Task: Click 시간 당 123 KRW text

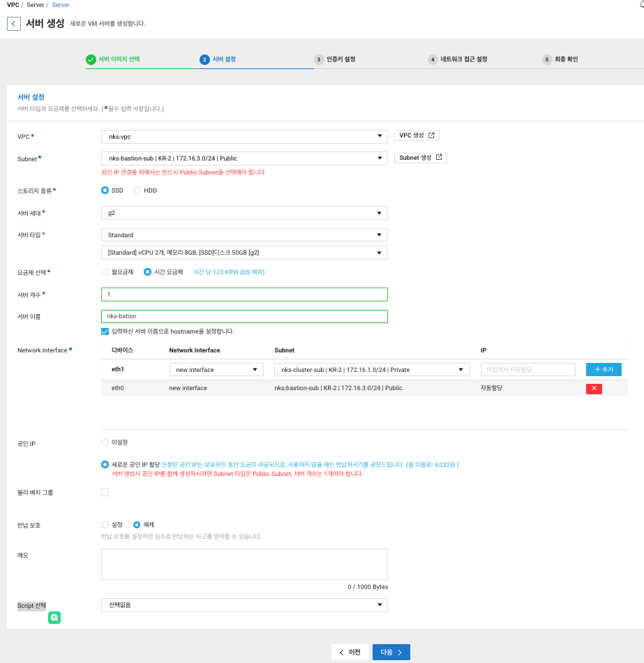Action: 229,272
